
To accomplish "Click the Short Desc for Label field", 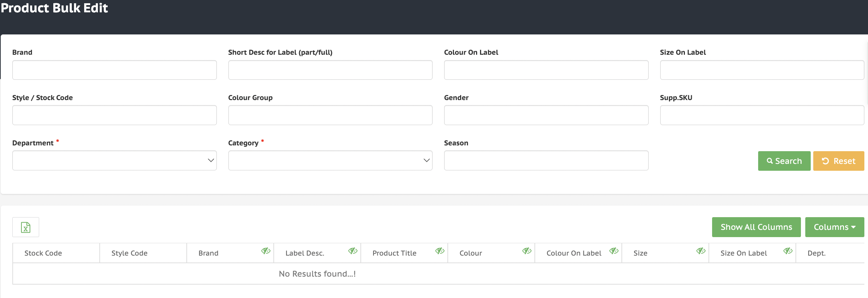I will [330, 70].
